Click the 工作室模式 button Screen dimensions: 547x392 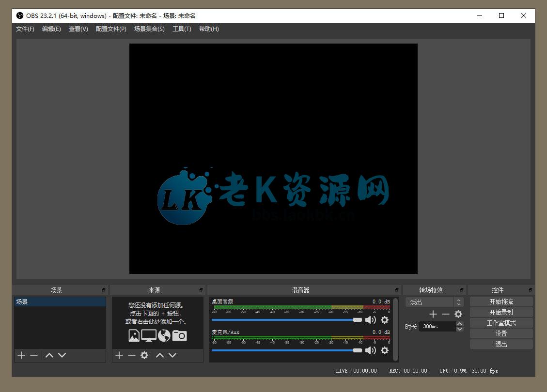click(501, 323)
